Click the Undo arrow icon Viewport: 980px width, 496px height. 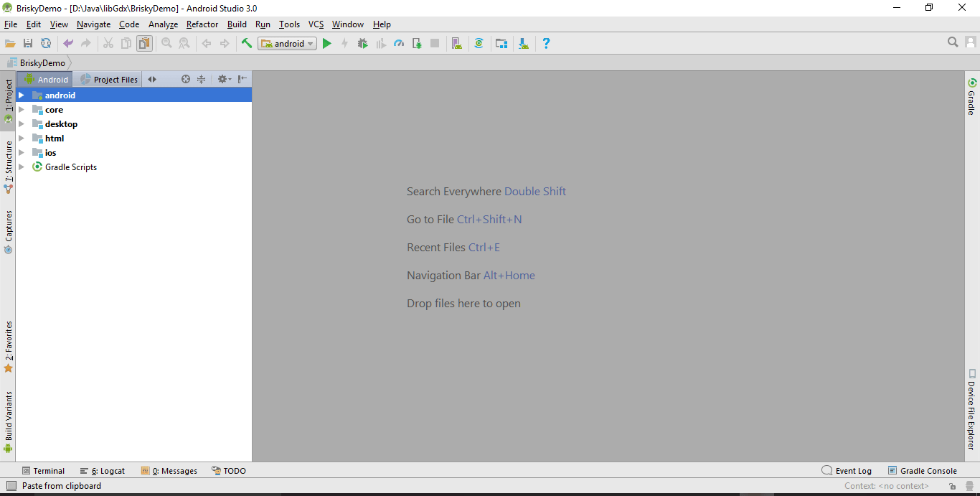(x=68, y=44)
